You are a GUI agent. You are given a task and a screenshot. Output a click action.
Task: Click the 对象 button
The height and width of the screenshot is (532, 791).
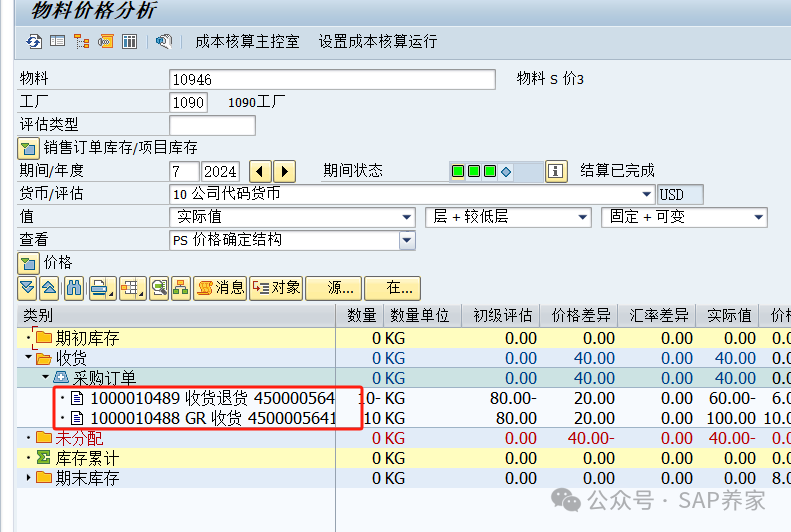pos(276,288)
